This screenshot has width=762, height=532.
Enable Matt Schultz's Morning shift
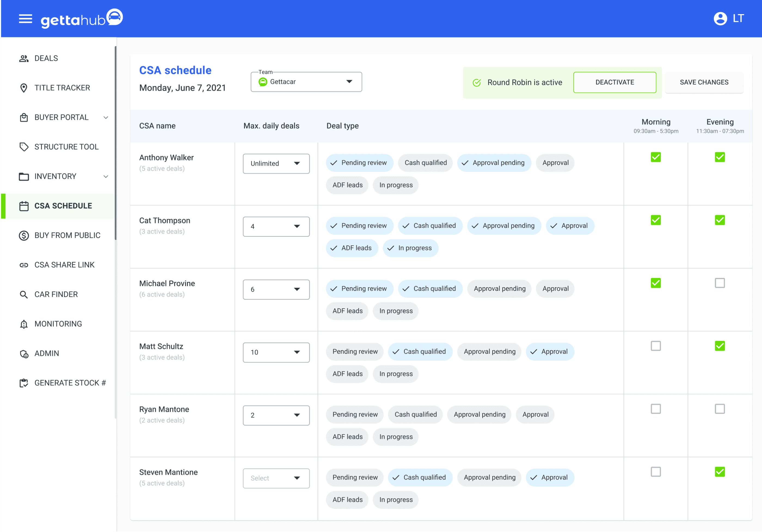656,346
